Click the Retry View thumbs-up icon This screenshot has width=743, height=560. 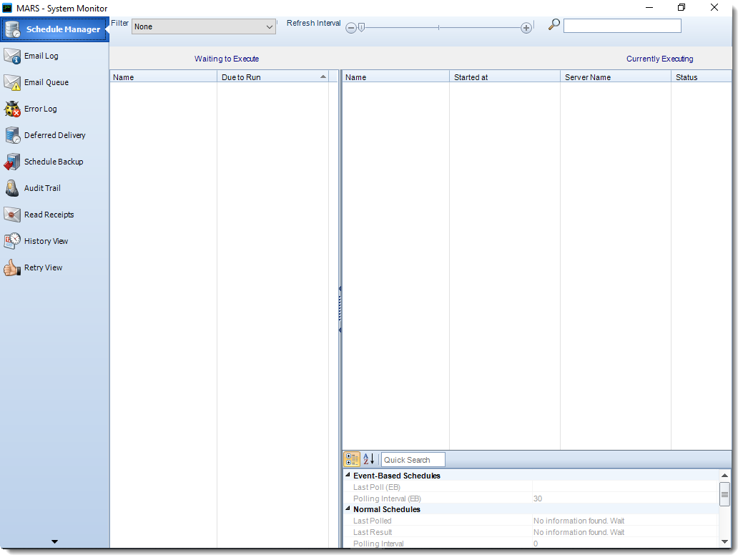[12, 267]
